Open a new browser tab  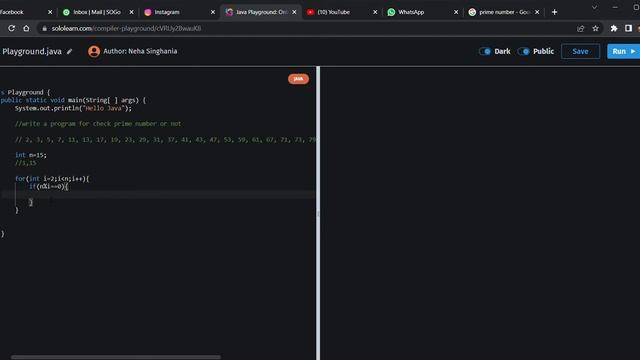[554, 12]
